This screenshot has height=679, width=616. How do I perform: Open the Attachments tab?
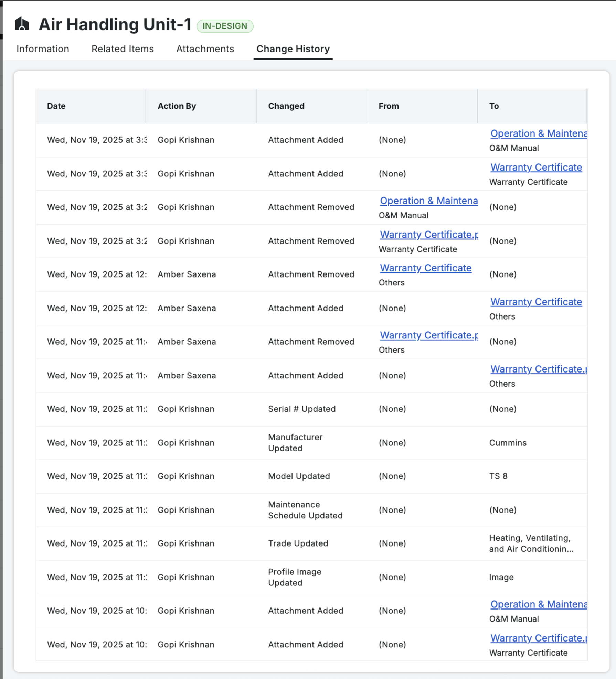205,49
